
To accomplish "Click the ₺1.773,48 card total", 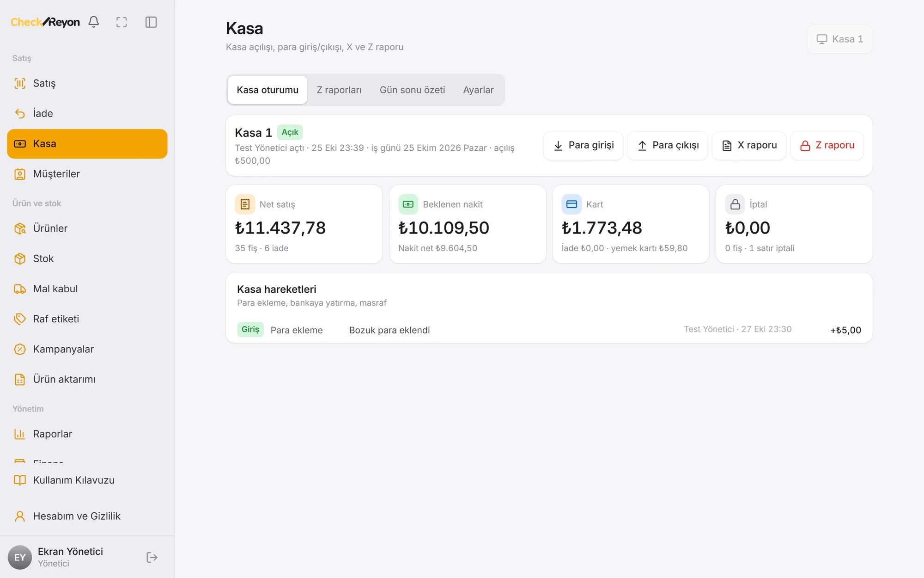I will tap(602, 228).
